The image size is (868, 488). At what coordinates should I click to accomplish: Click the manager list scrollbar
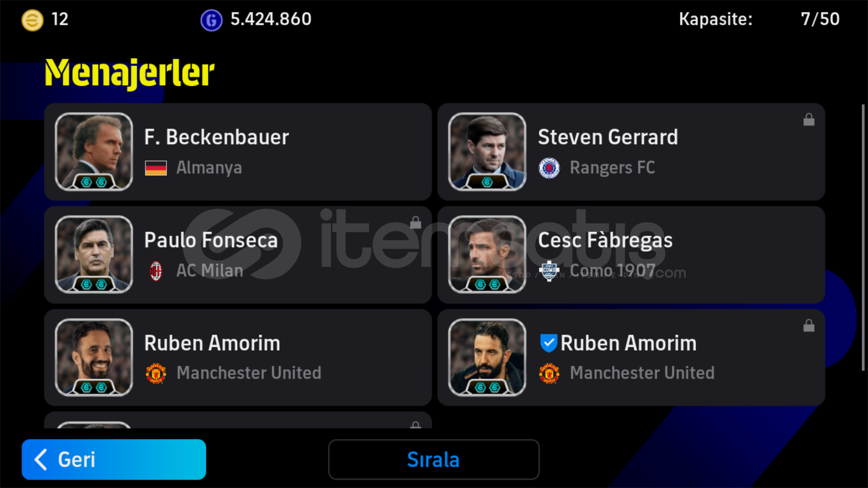[x=863, y=237]
